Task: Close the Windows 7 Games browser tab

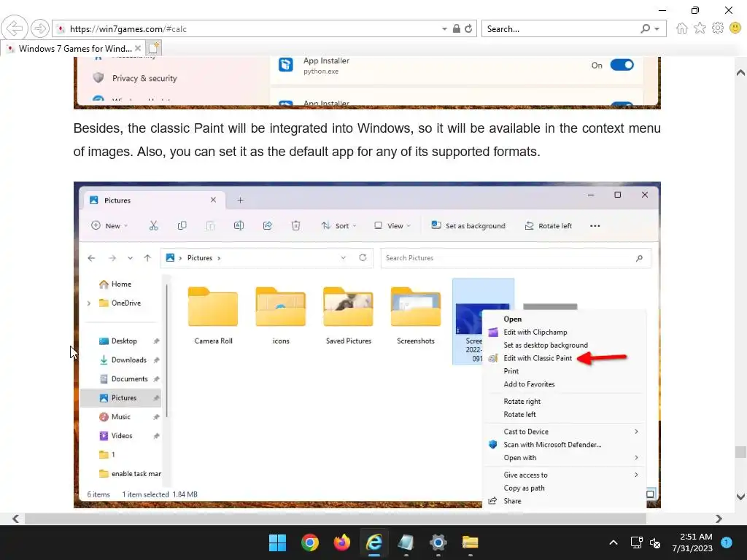Action: [138, 48]
